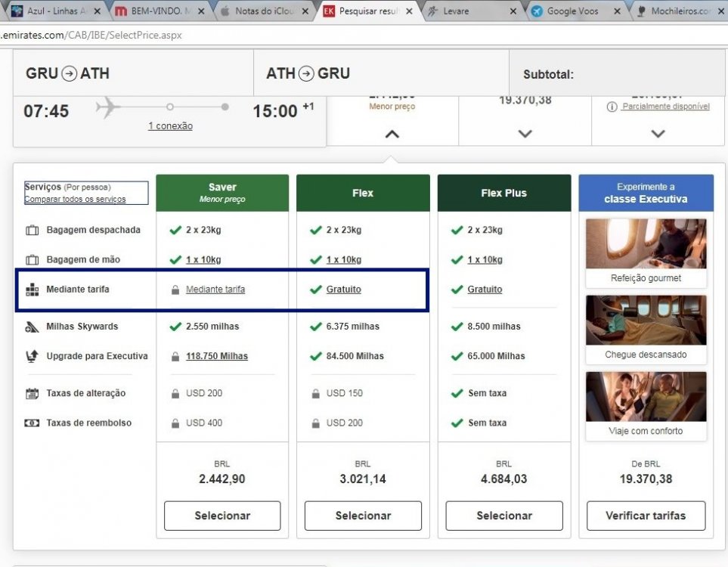Click the Milhas Skywards icon
The height and width of the screenshot is (567, 728).
[32, 327]
